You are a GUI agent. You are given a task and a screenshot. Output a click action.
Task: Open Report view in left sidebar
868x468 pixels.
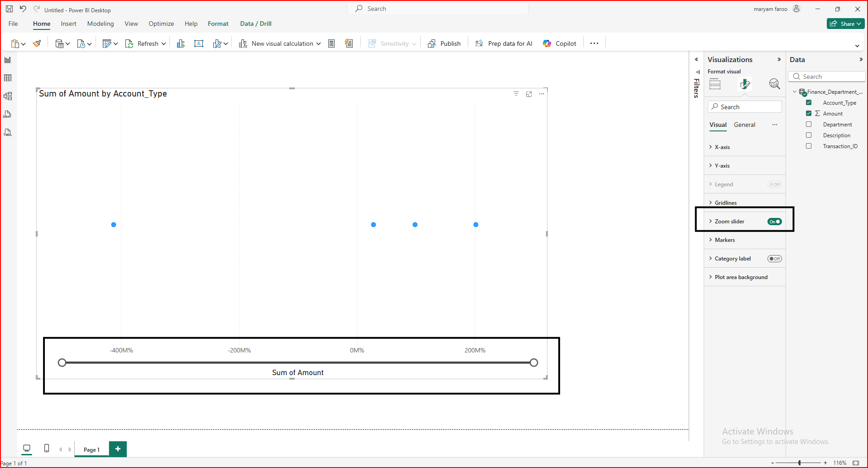click(x=8, y=60)
